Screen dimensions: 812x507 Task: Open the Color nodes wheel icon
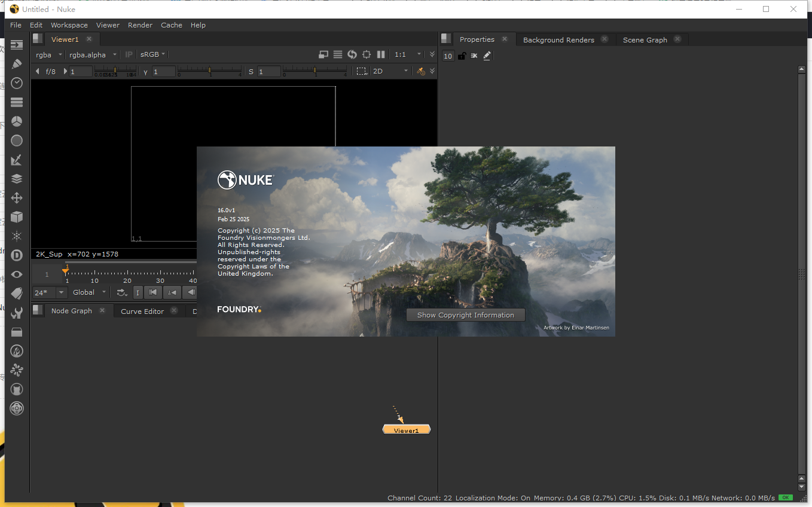pyautogui.click(x=17, y=121)
